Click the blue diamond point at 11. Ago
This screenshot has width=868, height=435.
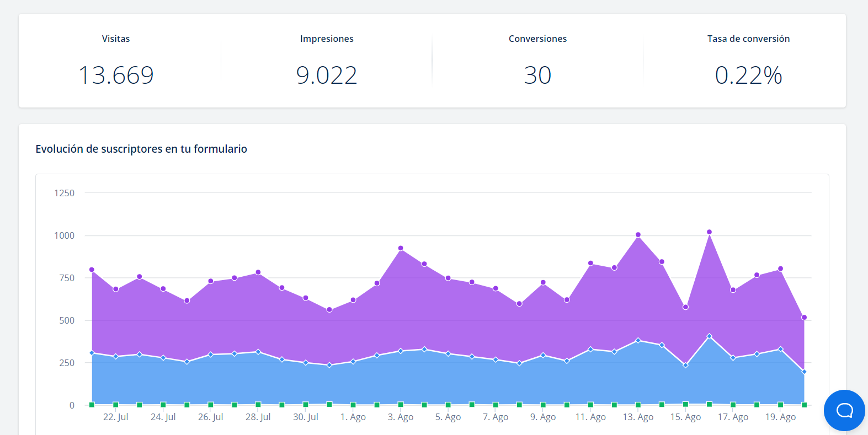click(590, 349)
